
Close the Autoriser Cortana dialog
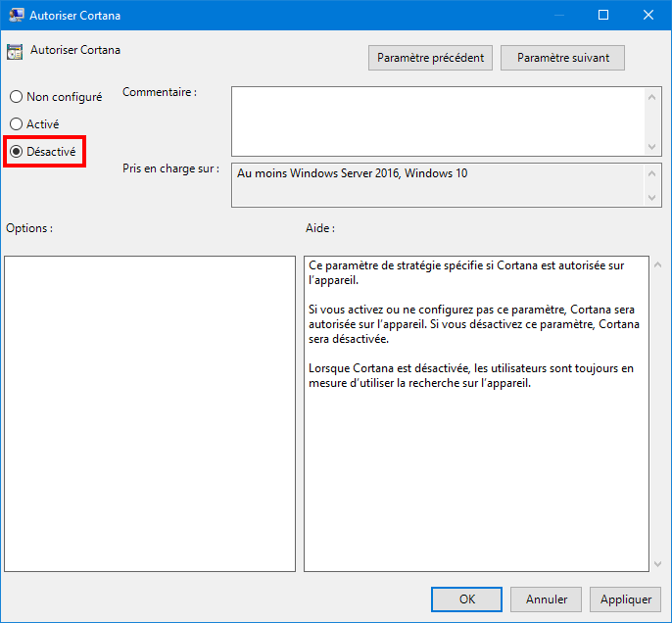(x=648, y=15)
